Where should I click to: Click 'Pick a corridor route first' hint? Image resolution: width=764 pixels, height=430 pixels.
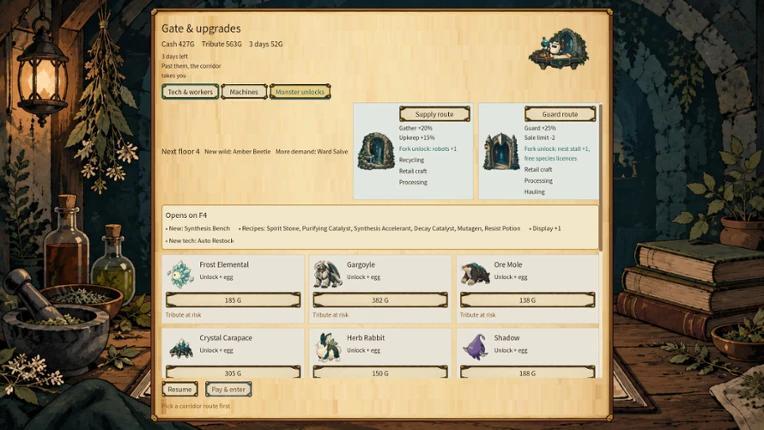click(196, 406)
